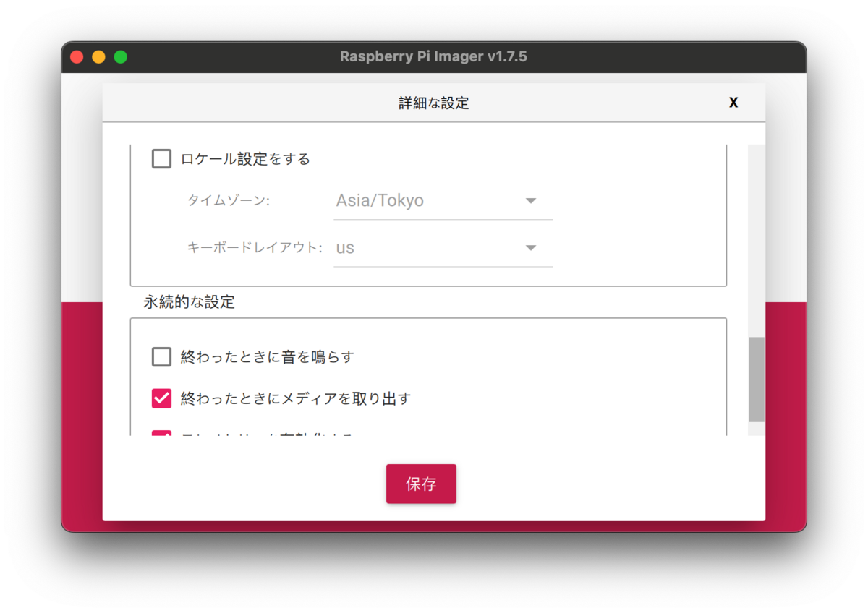Click the 詳細な設定 dialog title

434,103
